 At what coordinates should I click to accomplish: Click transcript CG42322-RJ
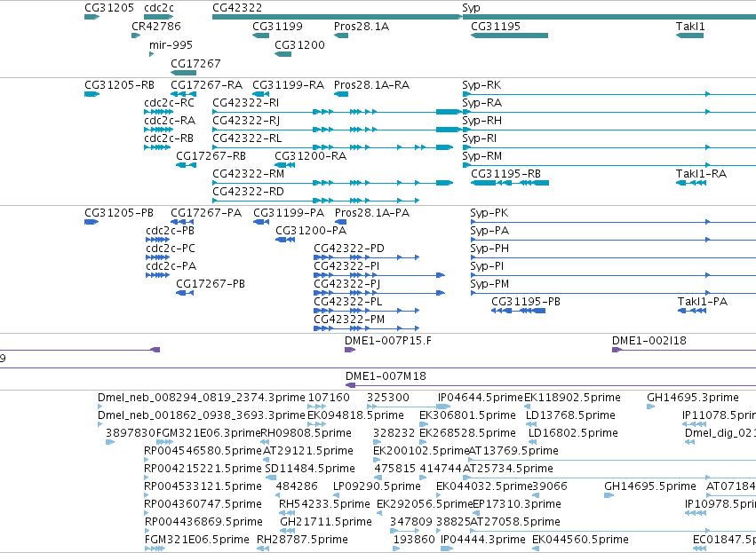tap(337, 130)
